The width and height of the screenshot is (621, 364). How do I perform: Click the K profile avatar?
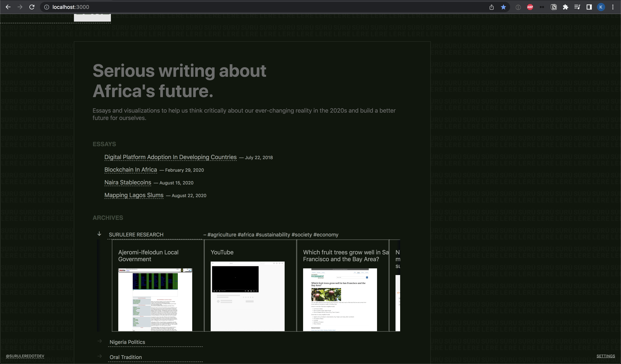point(601,7)
